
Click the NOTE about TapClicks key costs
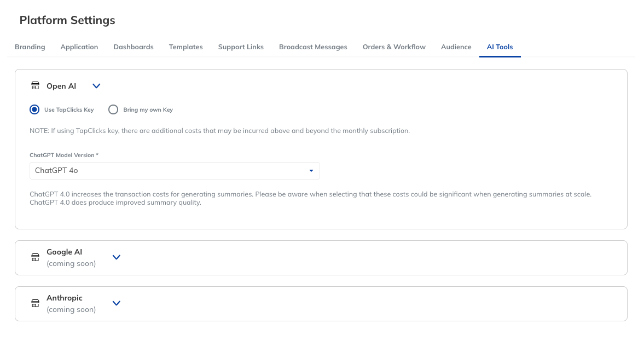pos(220,131)
